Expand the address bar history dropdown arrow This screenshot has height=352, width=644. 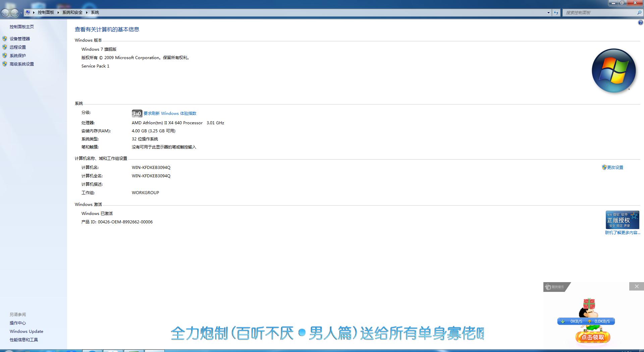[548, 12]
